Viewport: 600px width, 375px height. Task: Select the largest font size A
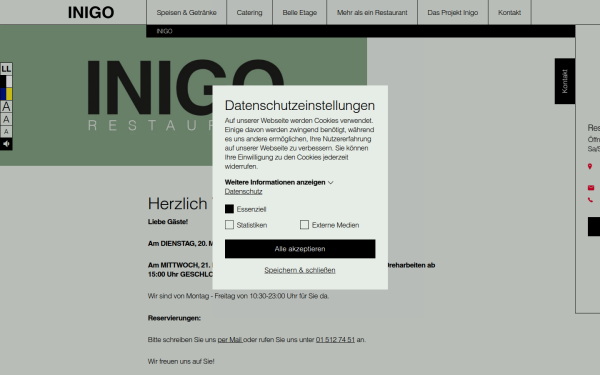[x=6, y=106]
